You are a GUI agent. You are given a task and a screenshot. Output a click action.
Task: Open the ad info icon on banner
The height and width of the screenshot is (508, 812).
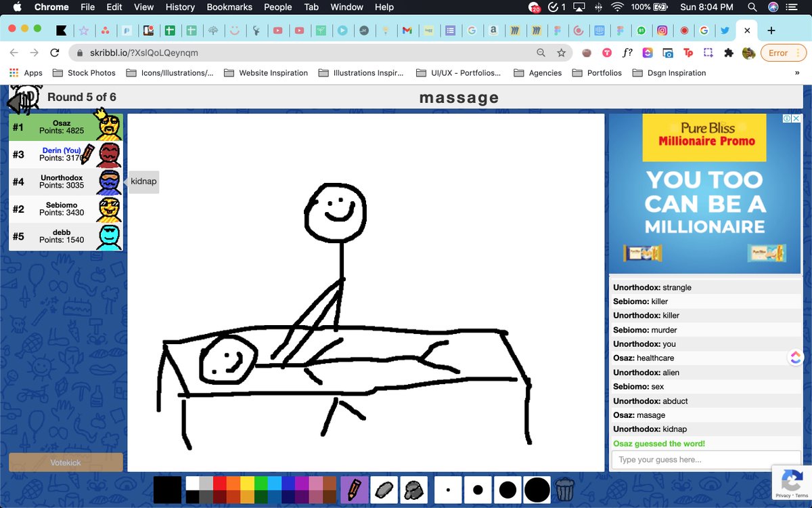788,119
